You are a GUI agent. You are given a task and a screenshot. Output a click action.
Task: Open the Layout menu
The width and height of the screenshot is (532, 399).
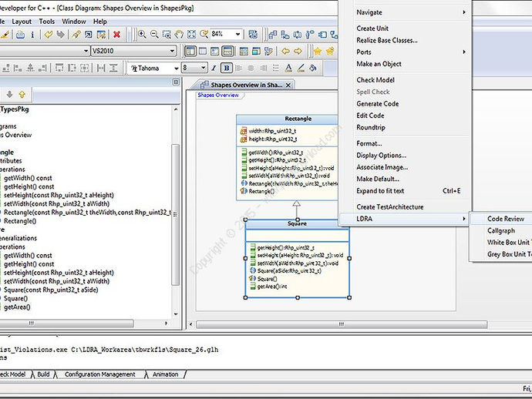pos(22,22)
